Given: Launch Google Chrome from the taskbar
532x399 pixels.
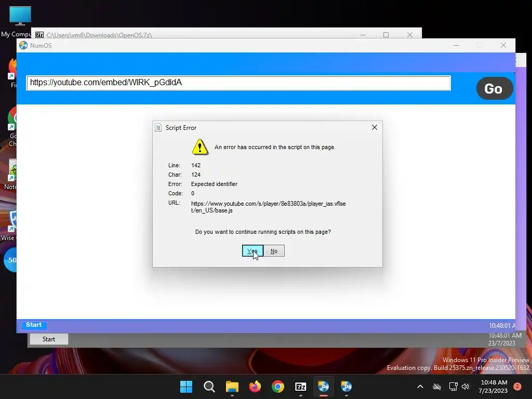Looking at the screenshot, I should 278,387.
